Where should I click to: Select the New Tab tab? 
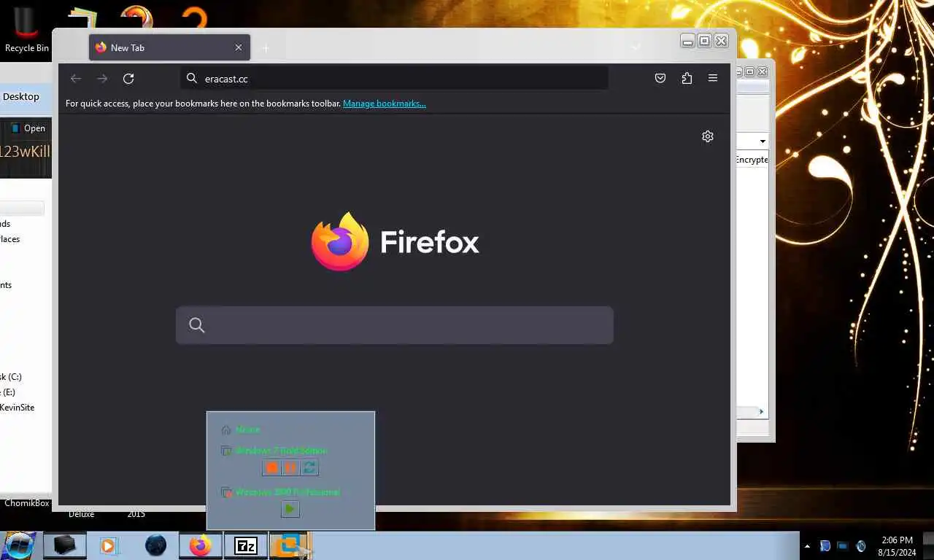(170, 47)
